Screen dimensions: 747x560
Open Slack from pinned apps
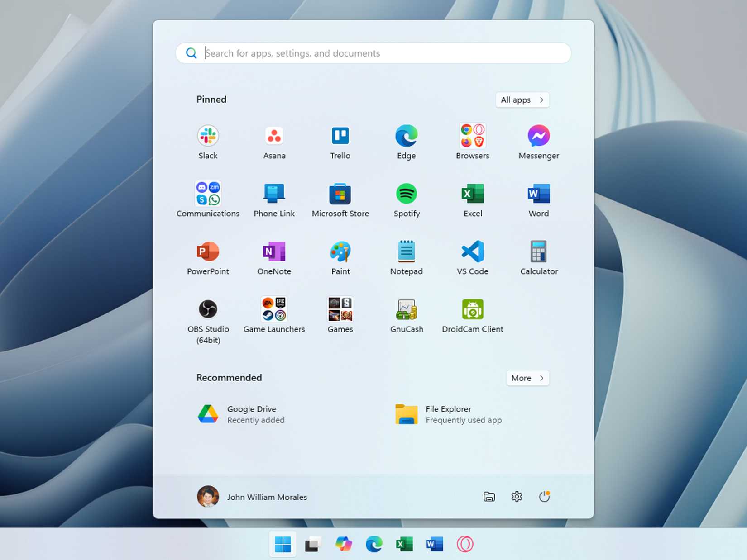click(x=208, y=142)
